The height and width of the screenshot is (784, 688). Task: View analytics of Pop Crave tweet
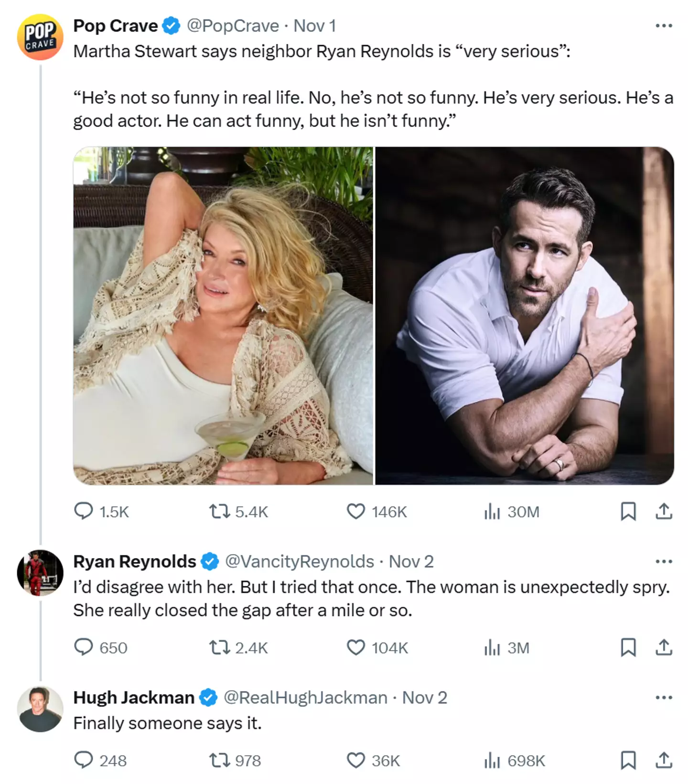pyautogui.click(x=492, y=512)
